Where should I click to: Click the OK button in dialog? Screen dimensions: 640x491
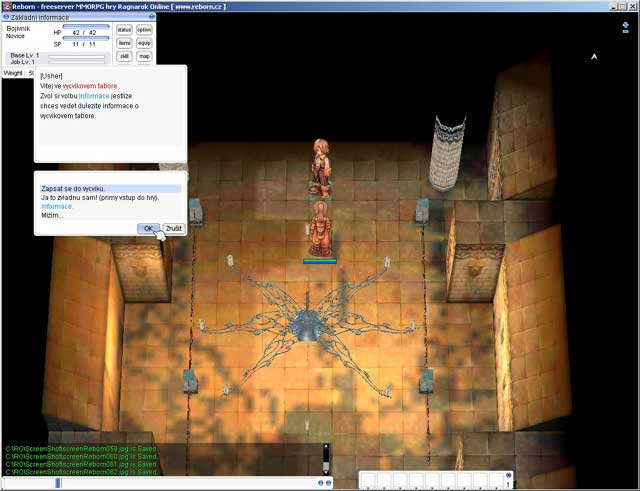148,229
